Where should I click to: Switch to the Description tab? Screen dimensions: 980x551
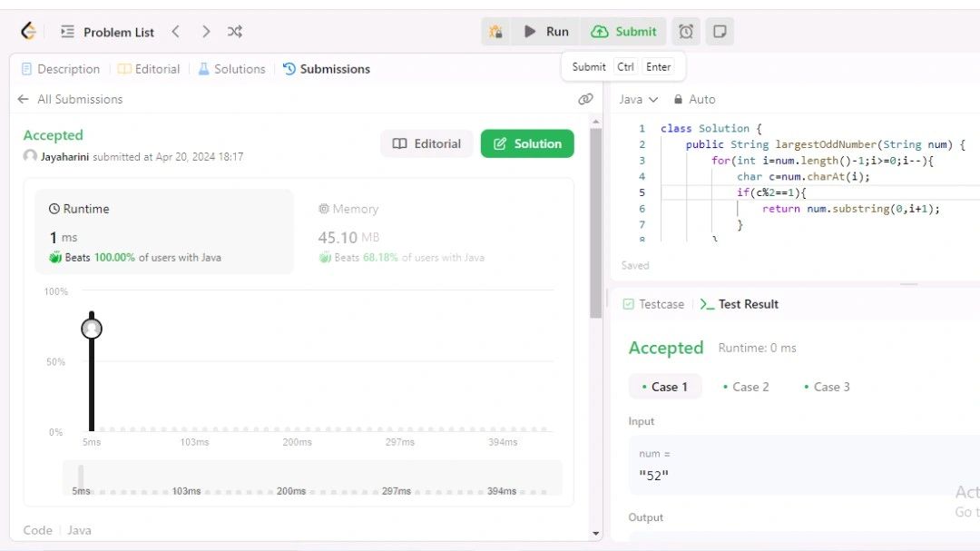[60, 69]
